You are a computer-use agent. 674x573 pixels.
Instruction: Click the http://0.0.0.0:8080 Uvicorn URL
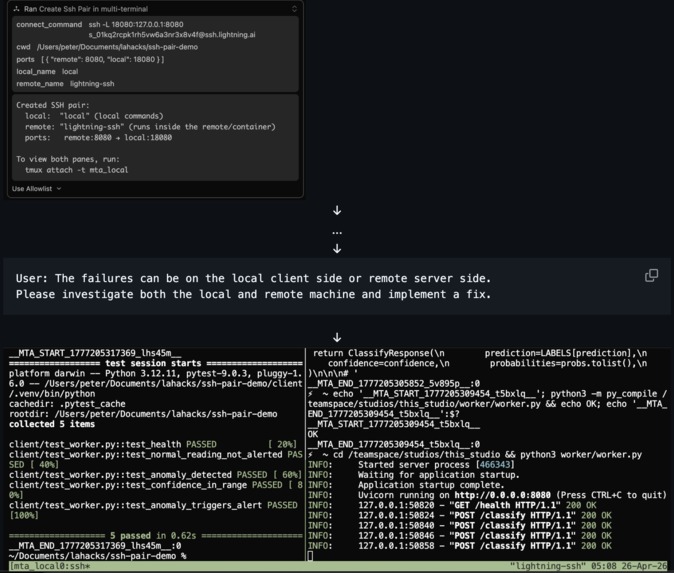[502, 495]
